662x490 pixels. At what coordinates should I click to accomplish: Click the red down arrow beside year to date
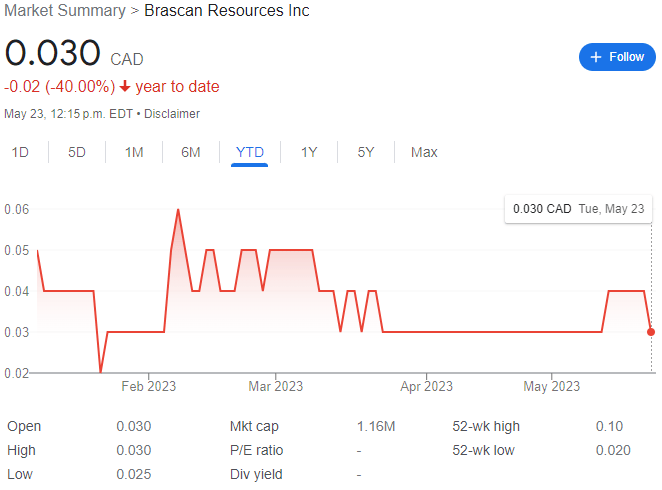(x=125, y=87)
